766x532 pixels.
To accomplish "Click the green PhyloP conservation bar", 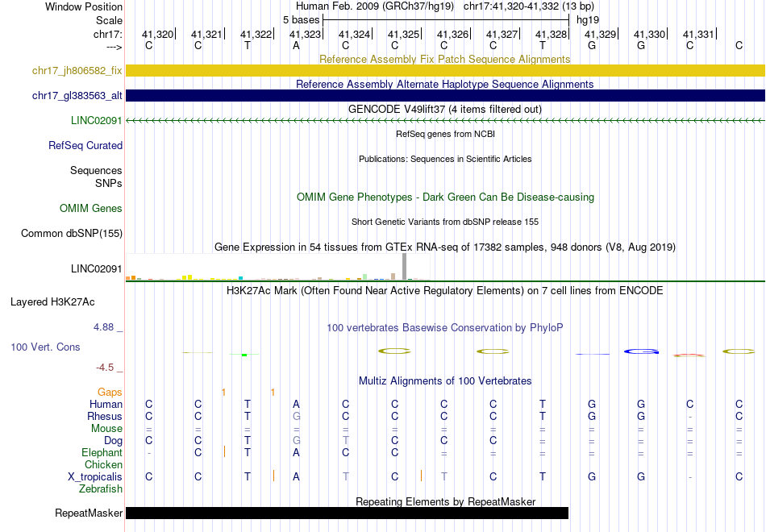I will click(x=244, y=355).
